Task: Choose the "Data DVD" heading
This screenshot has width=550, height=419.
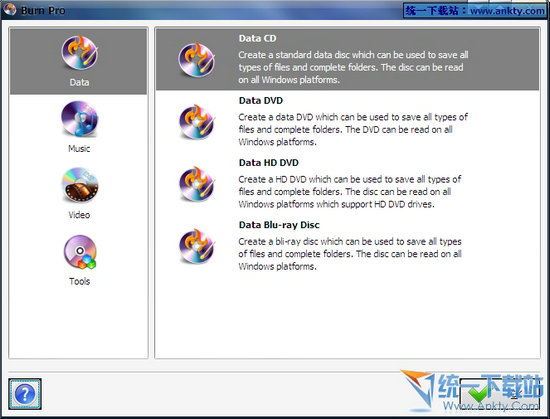Action: [261, 101]
